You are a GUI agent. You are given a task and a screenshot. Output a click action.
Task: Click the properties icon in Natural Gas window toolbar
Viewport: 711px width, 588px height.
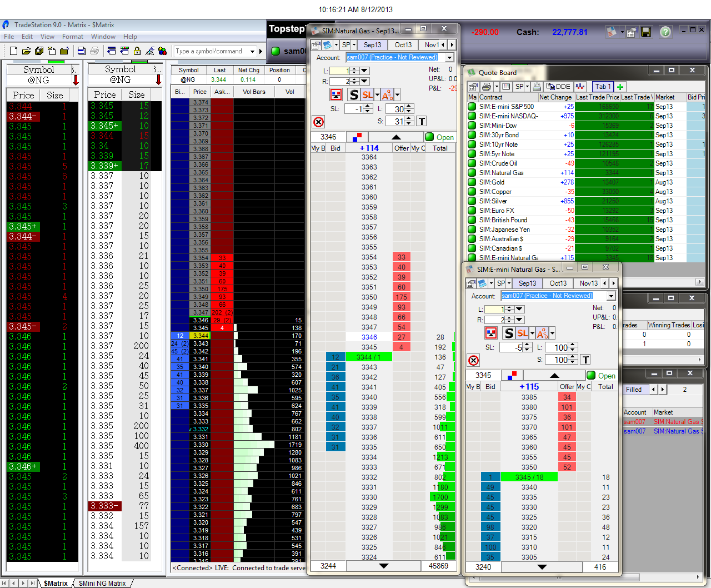(316, 45)
